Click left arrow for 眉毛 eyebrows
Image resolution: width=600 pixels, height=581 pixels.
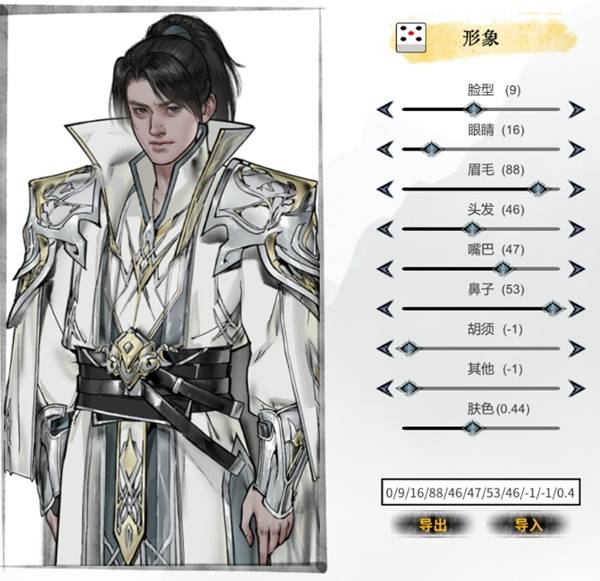pos(385,189)
